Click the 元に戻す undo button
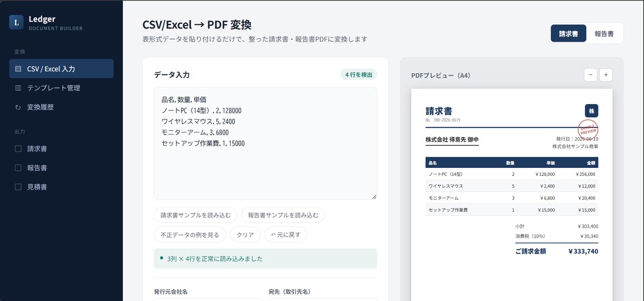644x301 pixels. pos(286,234)
